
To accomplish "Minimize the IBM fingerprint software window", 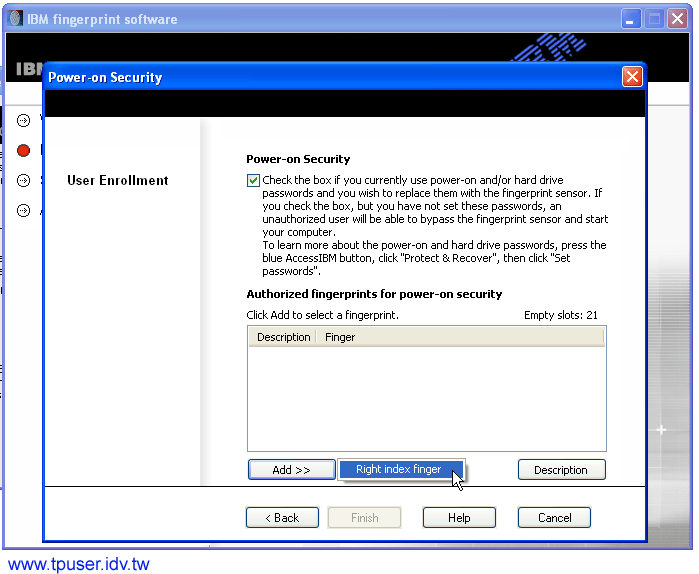I will point(631,19).
